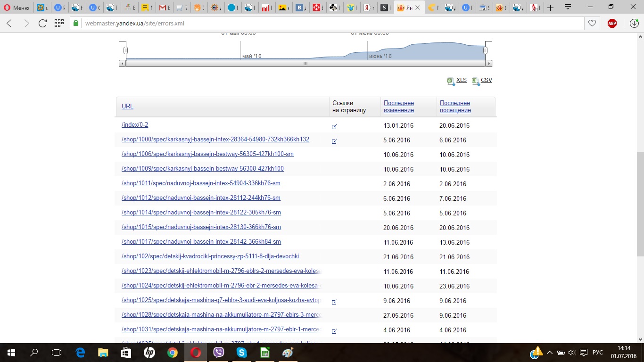Open Skype from the taskbar
This screenshot has width=644, height=362.
242,353
